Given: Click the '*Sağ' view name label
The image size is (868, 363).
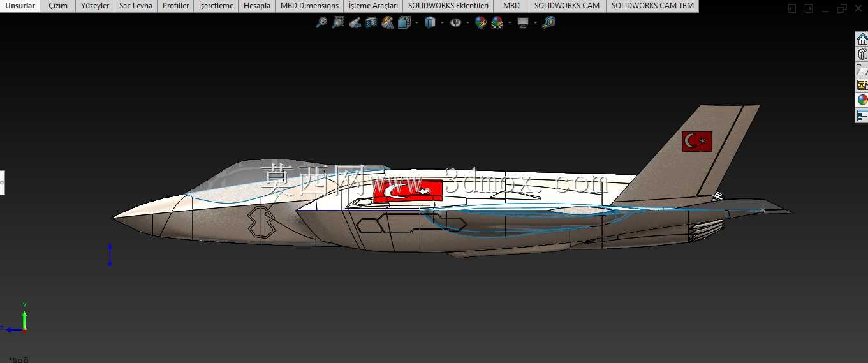Looking at the screenshot, I should (x=18, y=360).
